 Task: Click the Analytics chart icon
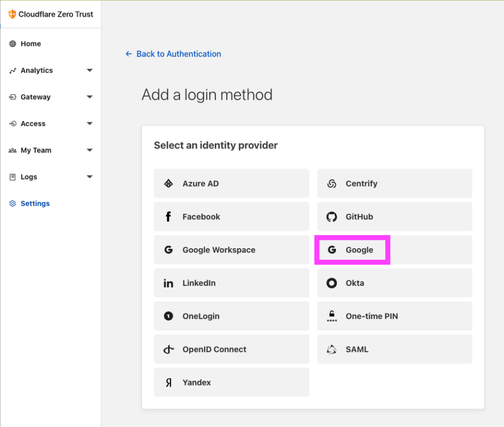(13, 71)
